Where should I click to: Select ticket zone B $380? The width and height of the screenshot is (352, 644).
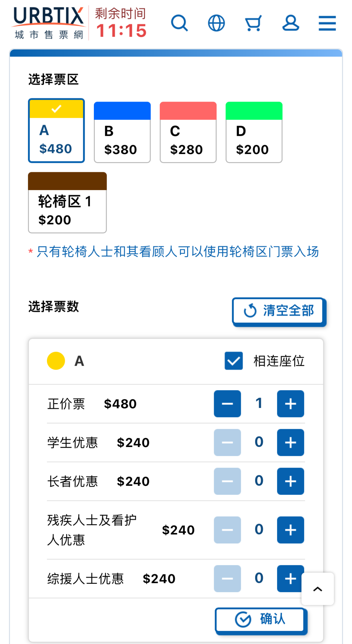[x=122, y=132]
